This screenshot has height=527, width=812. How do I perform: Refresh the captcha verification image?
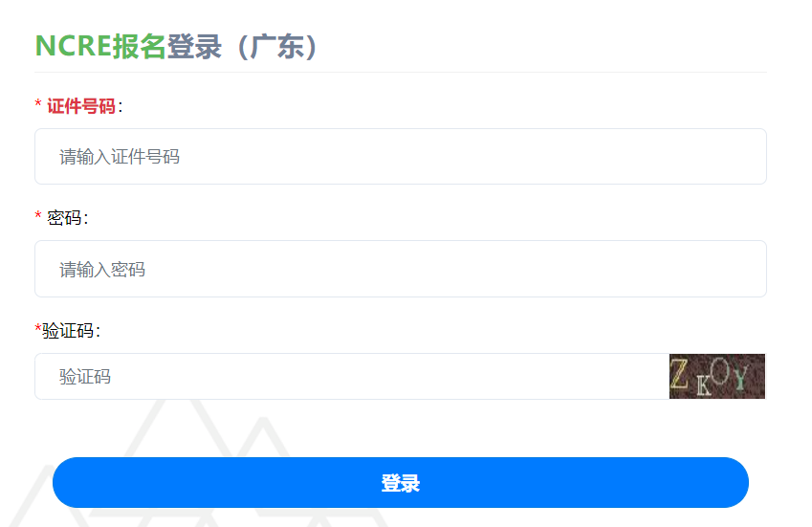(x=717, y=376)
